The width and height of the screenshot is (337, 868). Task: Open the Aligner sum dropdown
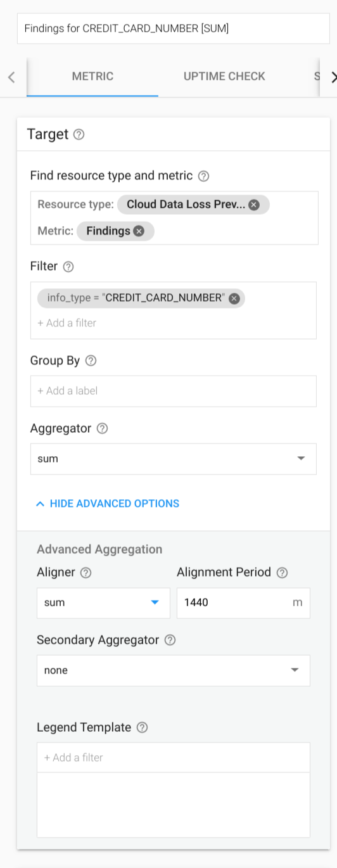(103, 603)
